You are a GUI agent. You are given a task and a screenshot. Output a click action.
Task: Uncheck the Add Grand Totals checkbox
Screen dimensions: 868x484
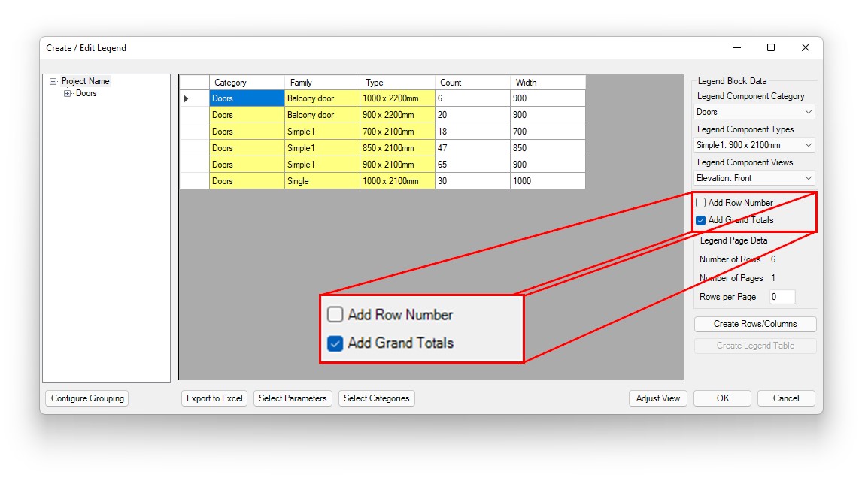[x=701, y=221]
